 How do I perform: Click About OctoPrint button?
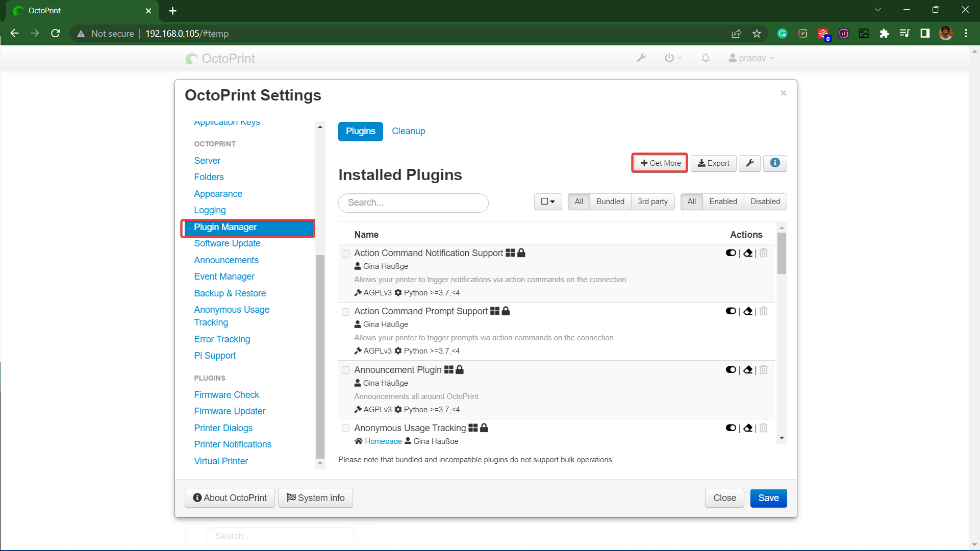(230, 498)
